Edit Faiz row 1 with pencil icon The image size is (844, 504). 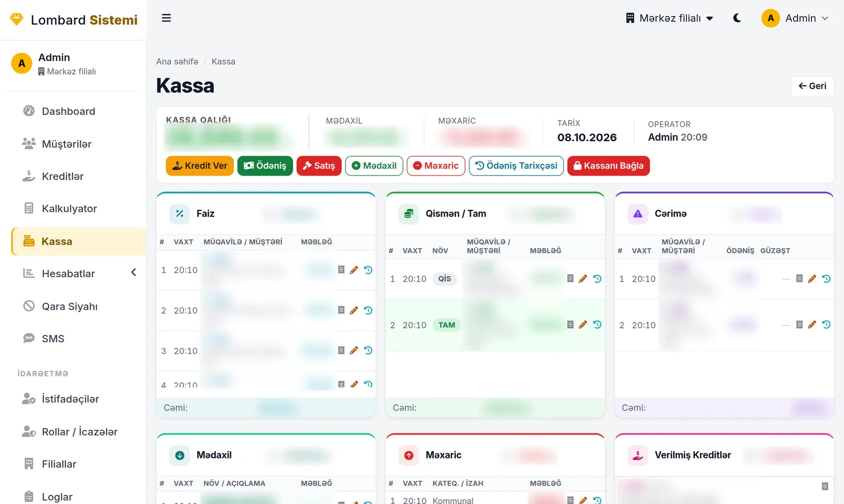(354, 270)
